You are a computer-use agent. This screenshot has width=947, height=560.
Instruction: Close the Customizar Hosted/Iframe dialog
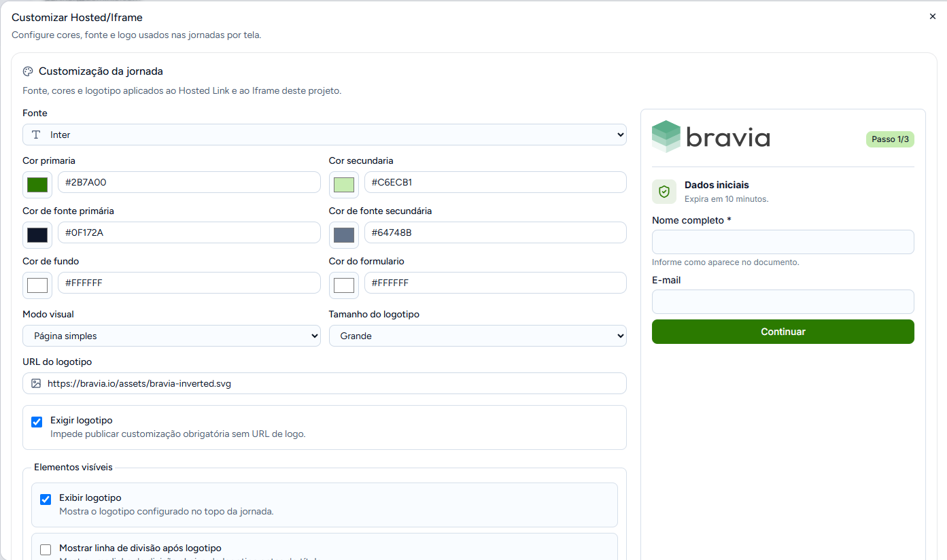click(932, 16)
